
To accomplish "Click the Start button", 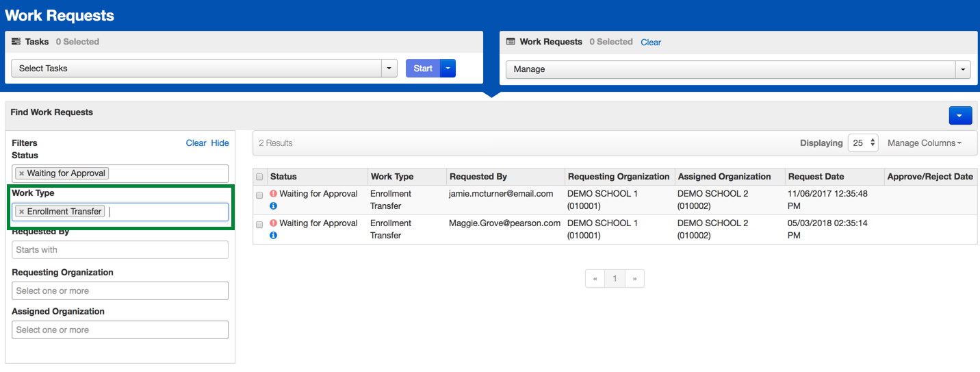I will click(x=423, y=69).
